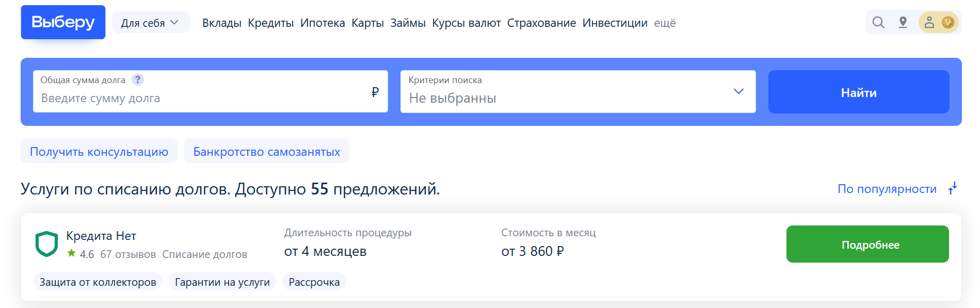Open site search via magnifier icon
The image size is (980, 308).
coord(878,23)
